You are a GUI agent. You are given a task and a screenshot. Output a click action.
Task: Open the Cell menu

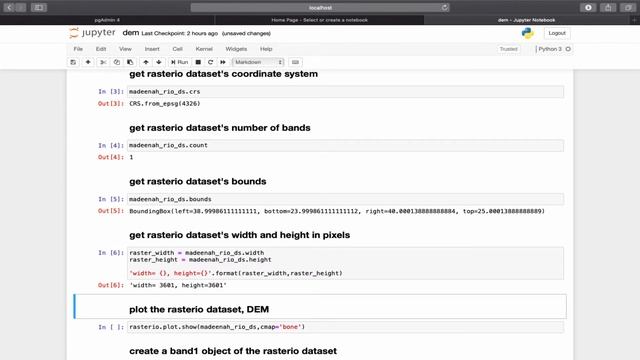177,49
